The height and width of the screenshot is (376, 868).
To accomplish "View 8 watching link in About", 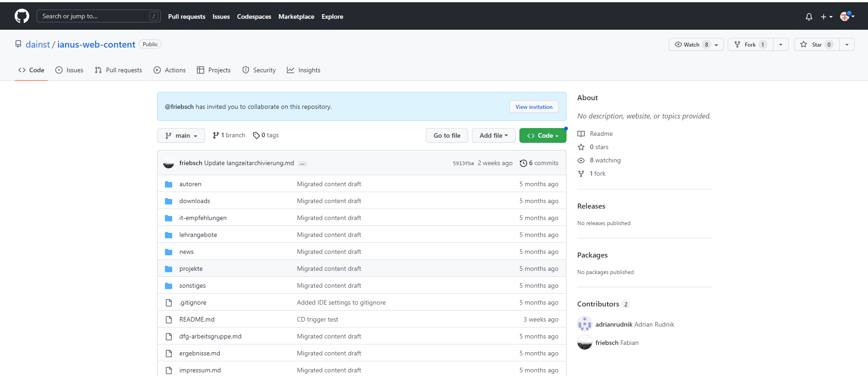I will click(x=599, y=160).
